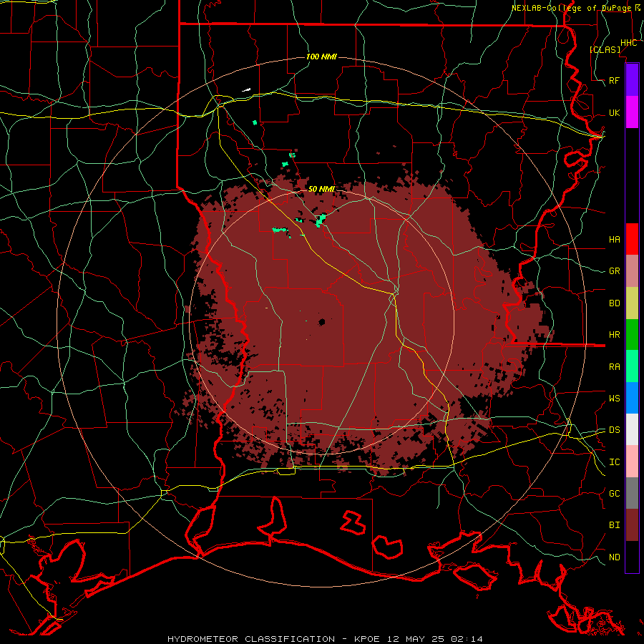Click the white DS legend swatch
Image resolution: width=644 pixels, height=644 pixels.
(x=632, y=429)
